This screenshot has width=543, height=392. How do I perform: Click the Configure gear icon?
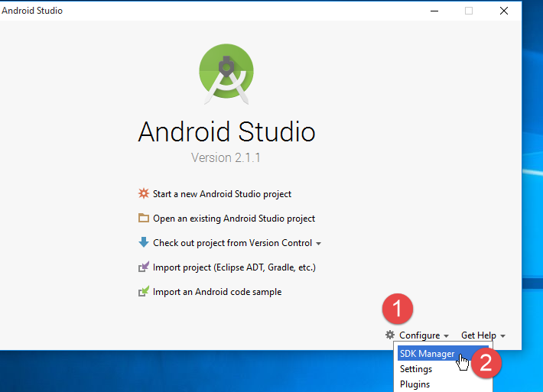(x=390, y=335)
